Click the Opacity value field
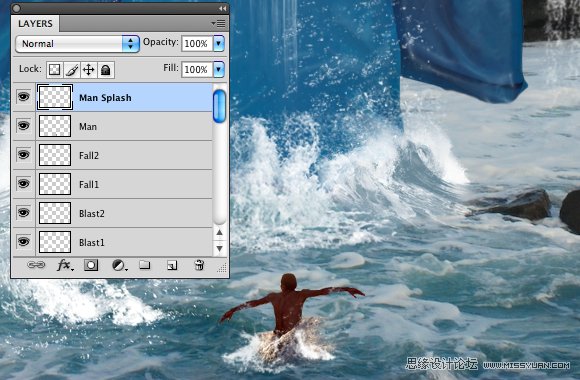The image size is (580, 380). [x=197, y=44]
